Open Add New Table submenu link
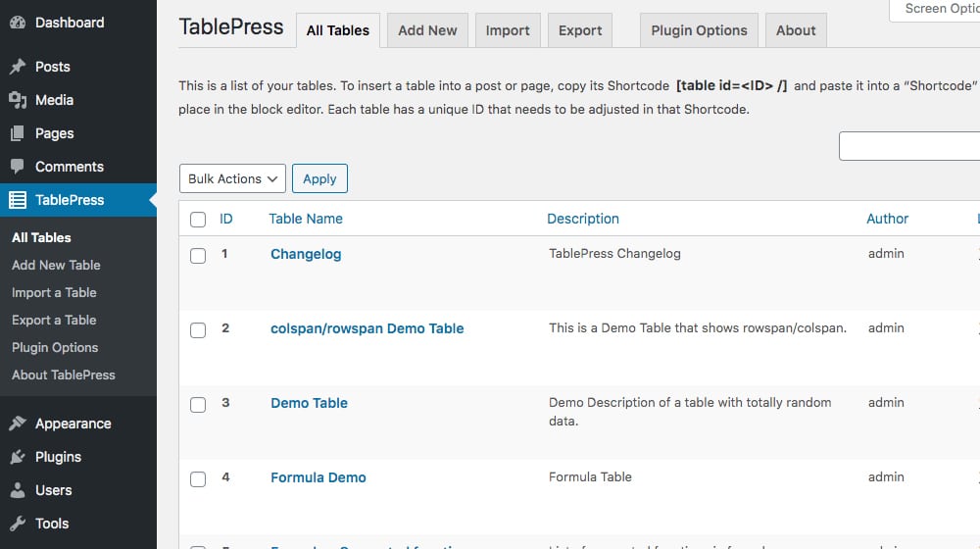 pyautogui.click(x=56, y=265)
